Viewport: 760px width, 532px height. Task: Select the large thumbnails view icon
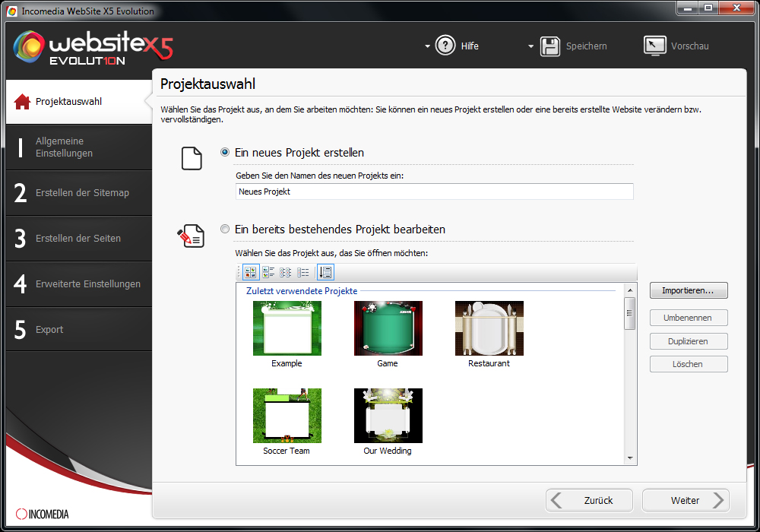[x=251, y=272]
